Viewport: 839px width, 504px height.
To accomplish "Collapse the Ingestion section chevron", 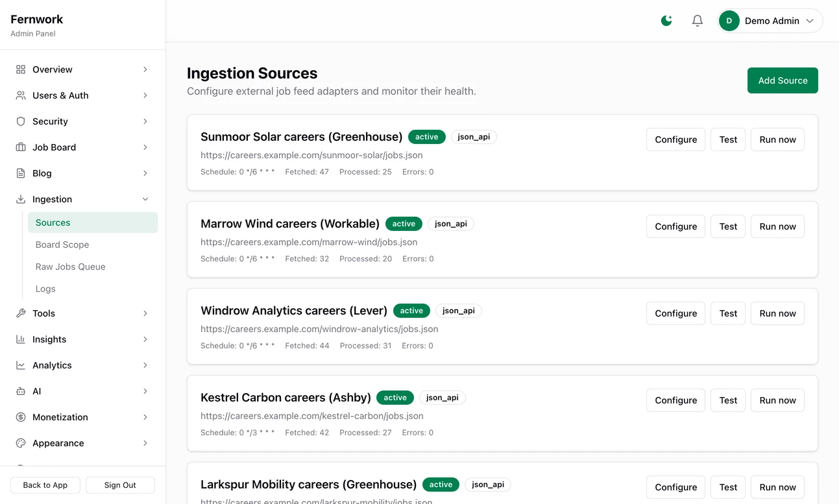I will click(x=145, y=199).
